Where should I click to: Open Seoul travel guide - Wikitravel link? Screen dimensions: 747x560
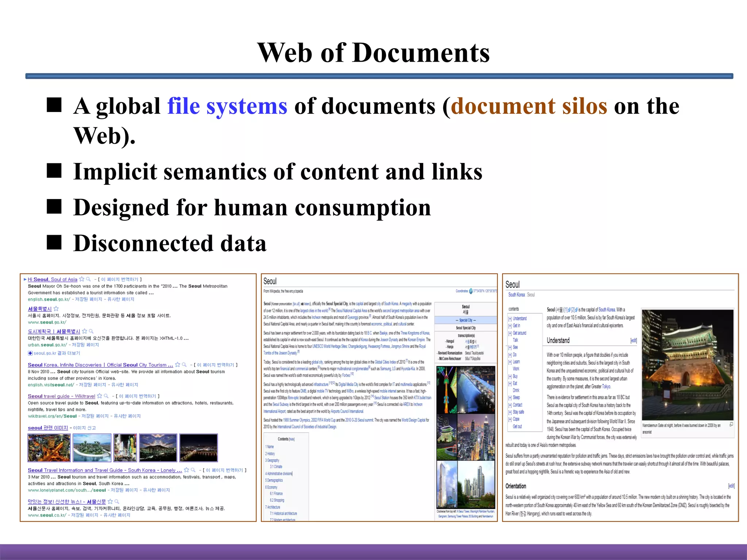pos(61,396)
